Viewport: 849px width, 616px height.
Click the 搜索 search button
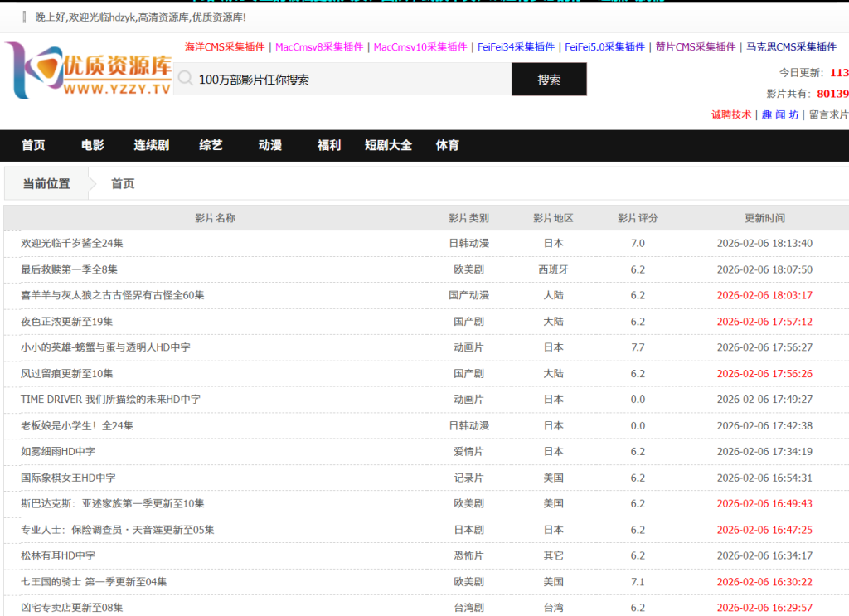click(x=549, y=80)
